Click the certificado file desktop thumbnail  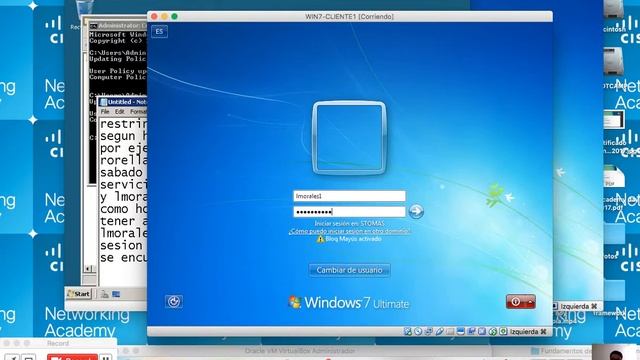(x=614, y=120)
